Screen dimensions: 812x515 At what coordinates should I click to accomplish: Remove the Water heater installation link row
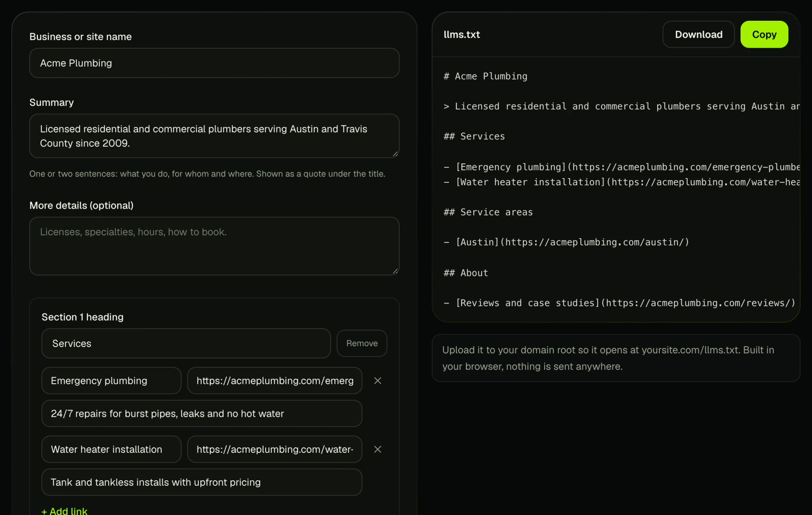tap(378, 449)
